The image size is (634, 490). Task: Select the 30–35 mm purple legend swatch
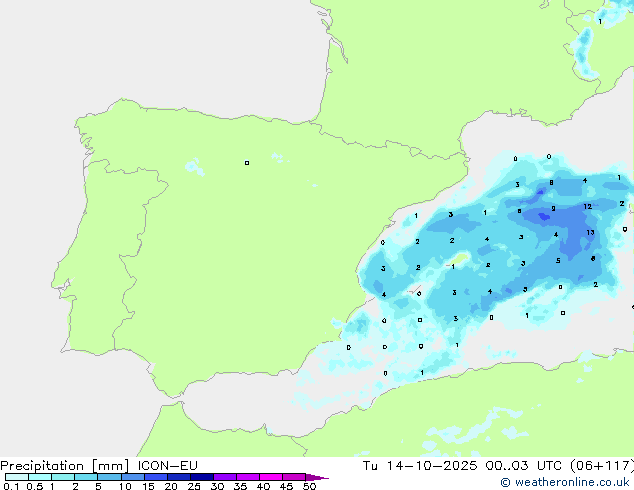click(x=225, y=477)
